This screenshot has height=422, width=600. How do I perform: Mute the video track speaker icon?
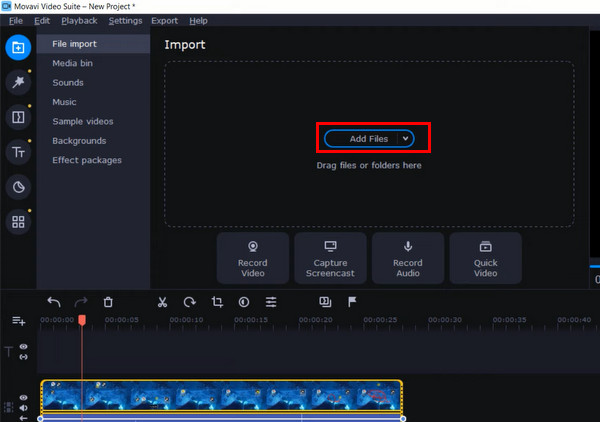[x=24, y=408]
